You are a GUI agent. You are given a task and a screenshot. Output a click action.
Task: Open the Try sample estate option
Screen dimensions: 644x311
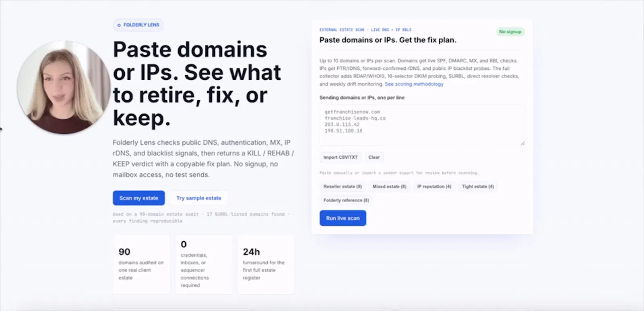click(199, 198)
